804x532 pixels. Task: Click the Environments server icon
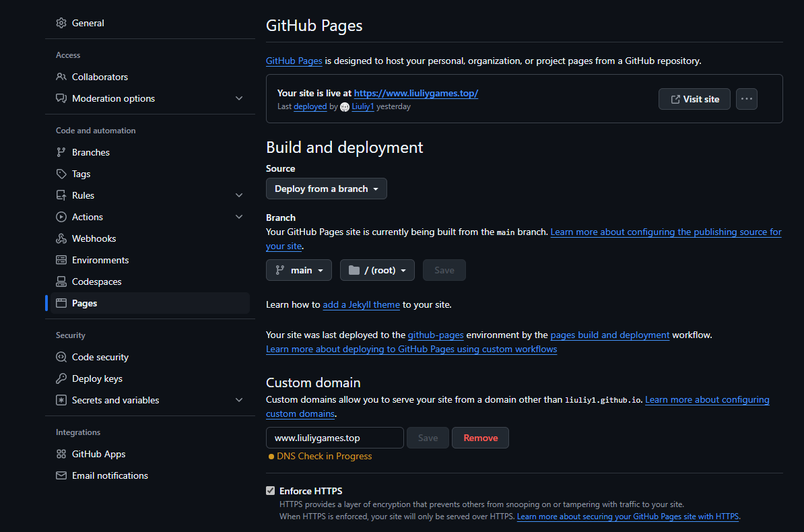[x=61, y=260]
